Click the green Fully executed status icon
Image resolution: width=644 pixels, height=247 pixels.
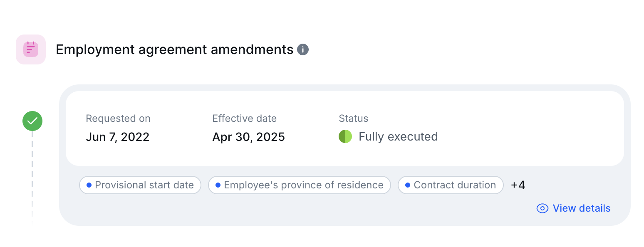345,136
